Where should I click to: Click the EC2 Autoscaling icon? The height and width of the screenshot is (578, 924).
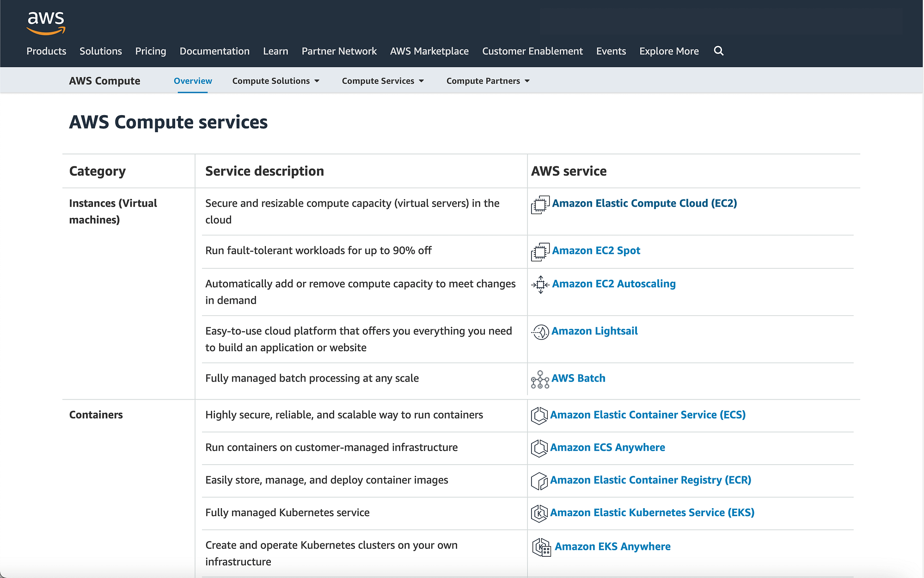click(540, 285)
